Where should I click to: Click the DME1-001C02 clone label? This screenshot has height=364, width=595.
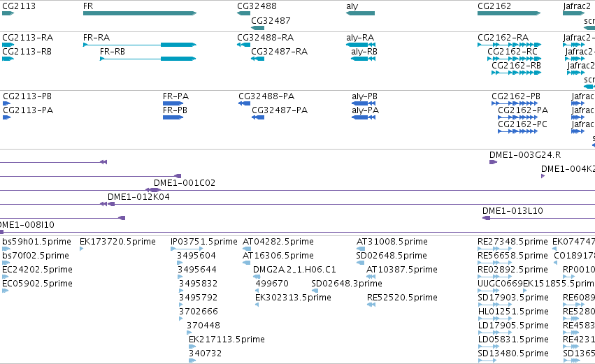pyautogui.click(x=185, y=183)
